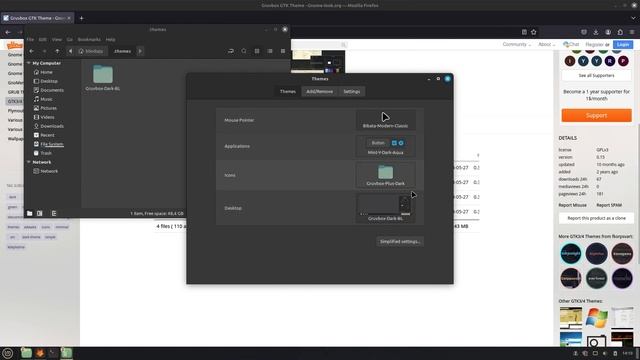Open the View menu in the file manager
The image size is (640, 360).
57,40
